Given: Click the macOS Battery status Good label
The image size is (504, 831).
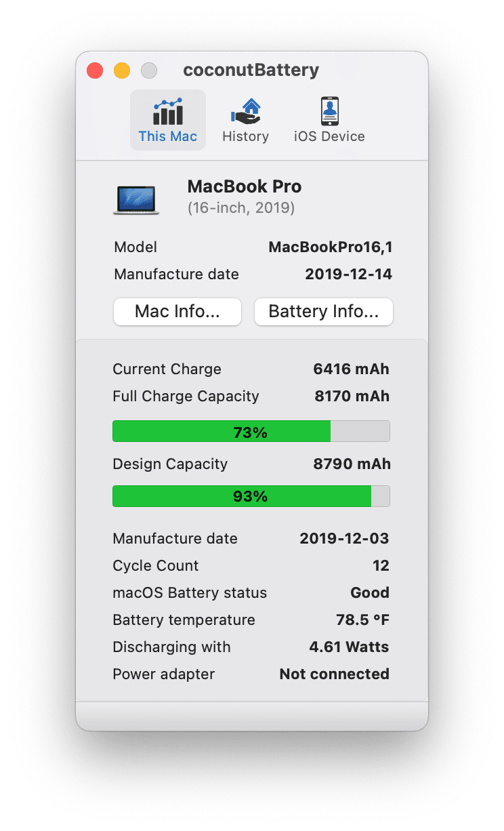Looking at the screenshot, I should [x=370, y=592].
